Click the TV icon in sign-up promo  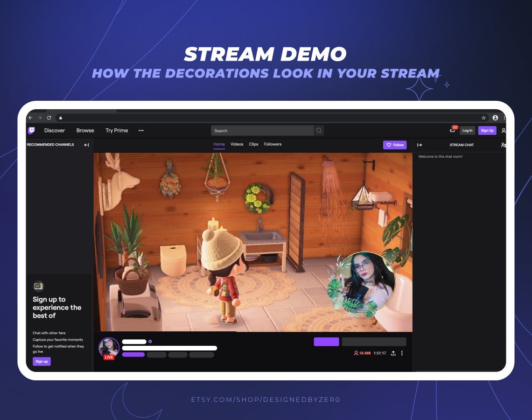tap(38, 286)
